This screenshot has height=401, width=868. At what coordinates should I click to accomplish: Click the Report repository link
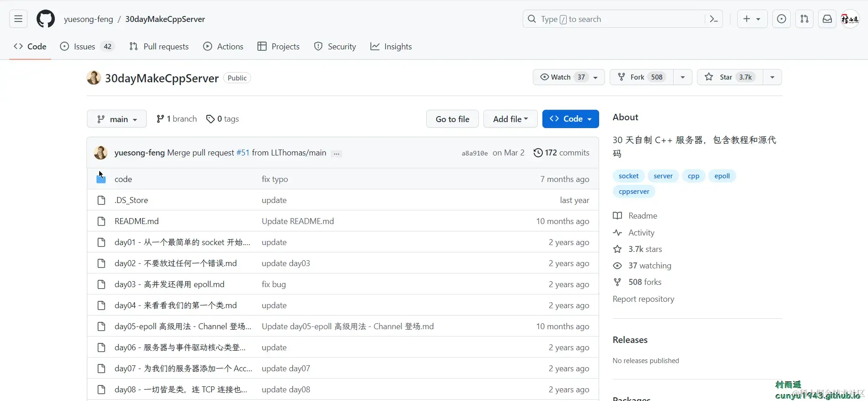tap(643, 299)
